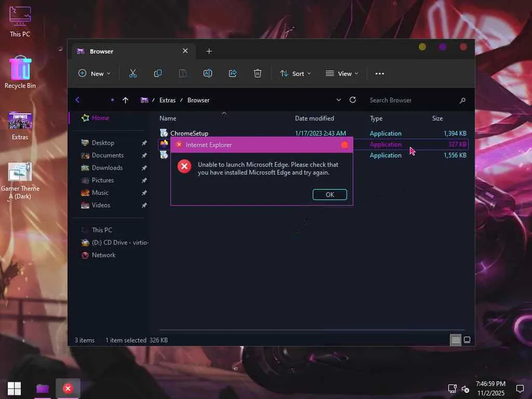Open the View dropdown menu

point(342,74)
